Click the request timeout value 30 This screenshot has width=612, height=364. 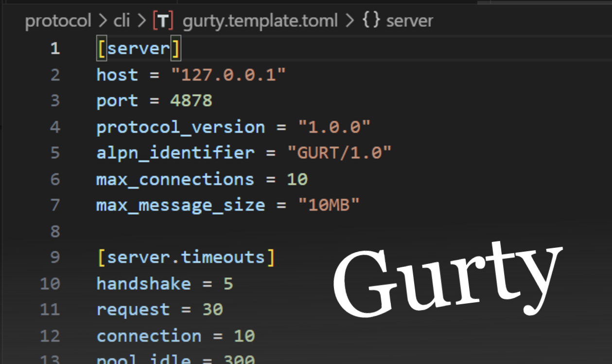(212, 310)
